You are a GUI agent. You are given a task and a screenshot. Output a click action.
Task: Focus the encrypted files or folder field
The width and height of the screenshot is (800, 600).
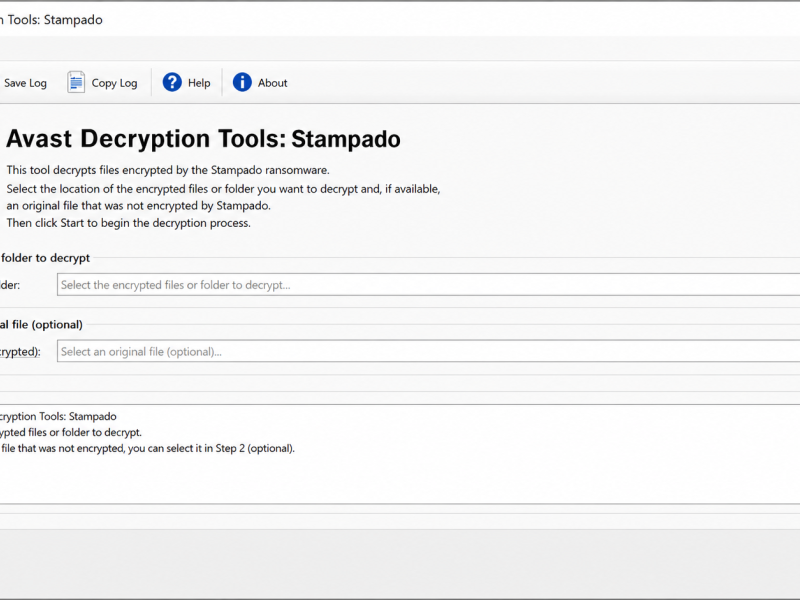tap(428, 285)
